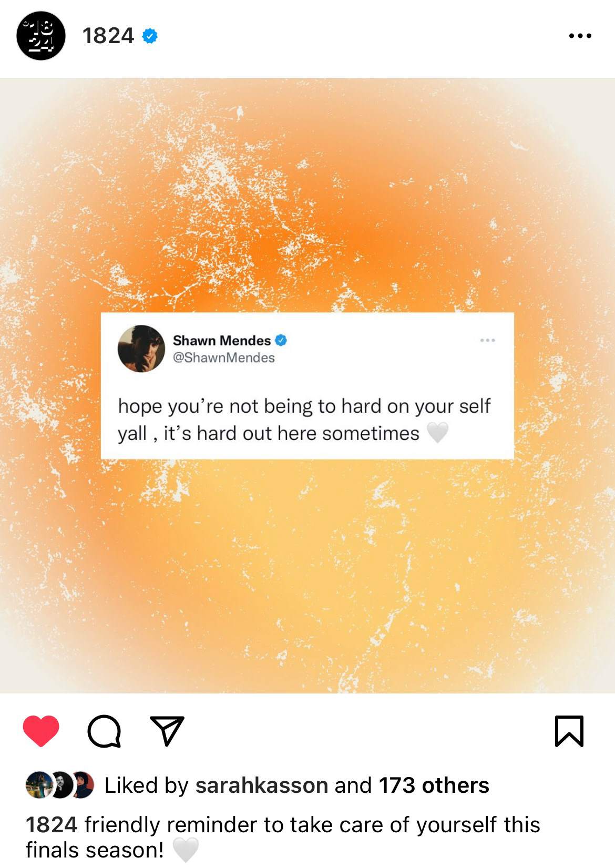The height and width of the screenshot is (868, 615).
Task: Save post with the bookmark icon
Action: click(569, 731)
